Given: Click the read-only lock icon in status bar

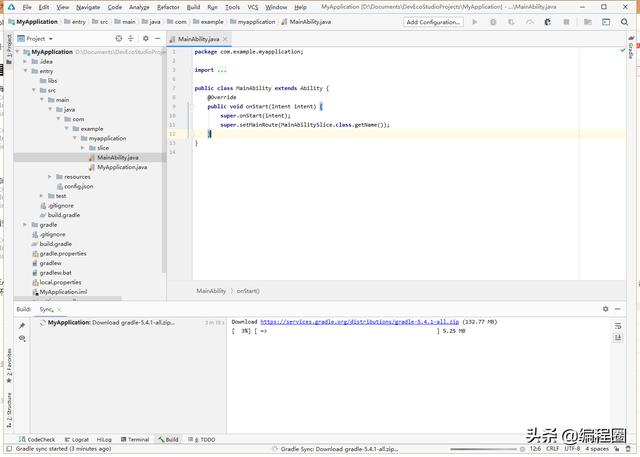Looking at the screenshot, I should pos(617,449).
